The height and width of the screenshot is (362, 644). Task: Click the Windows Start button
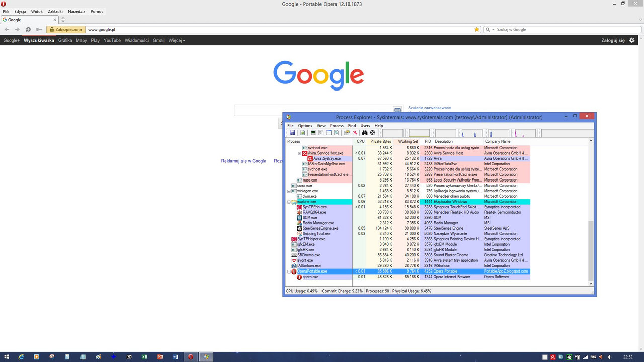(x=7, y=357)
